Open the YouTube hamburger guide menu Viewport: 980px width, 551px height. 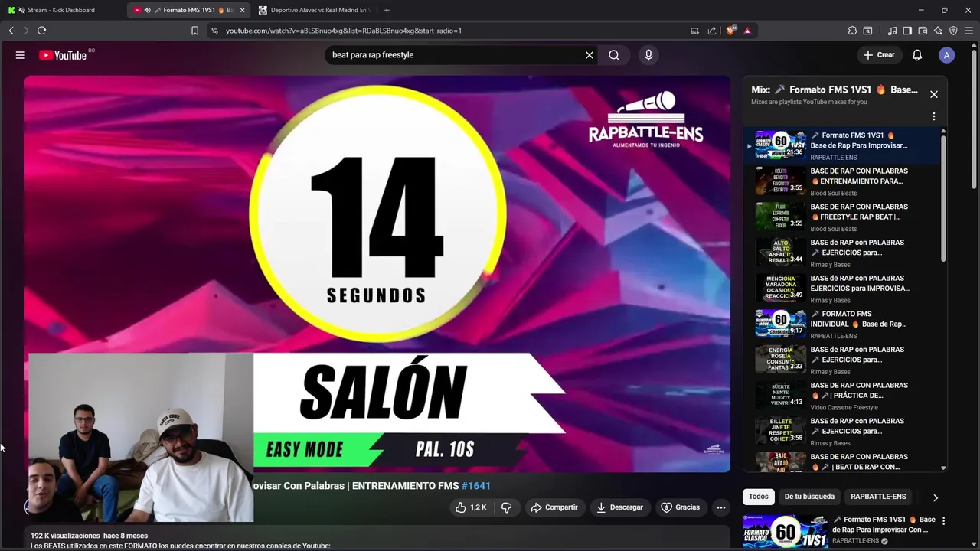tap(21, 55)
